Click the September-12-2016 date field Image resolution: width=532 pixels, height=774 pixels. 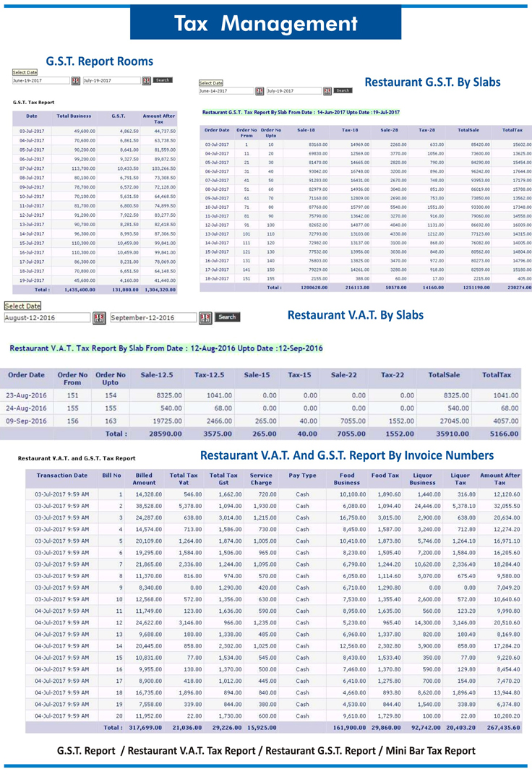(153, 318)
